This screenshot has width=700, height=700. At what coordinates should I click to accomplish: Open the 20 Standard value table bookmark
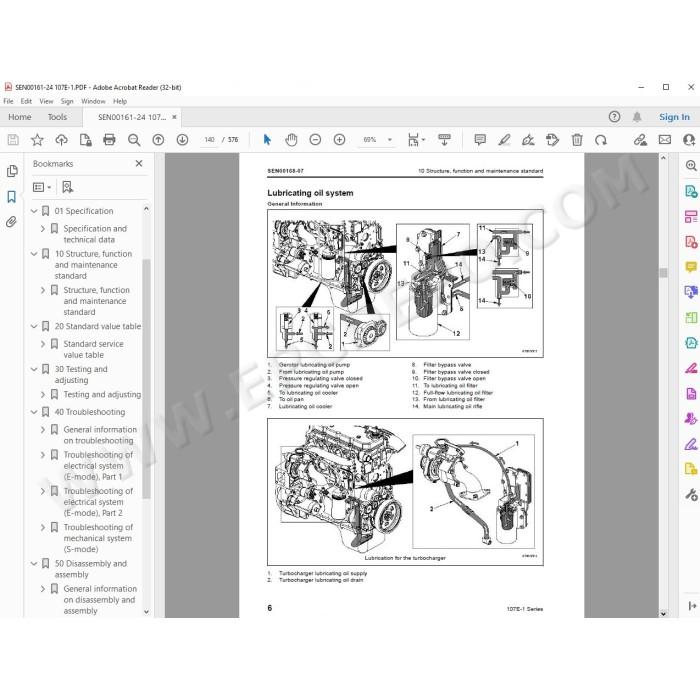(x=98, y=326)
